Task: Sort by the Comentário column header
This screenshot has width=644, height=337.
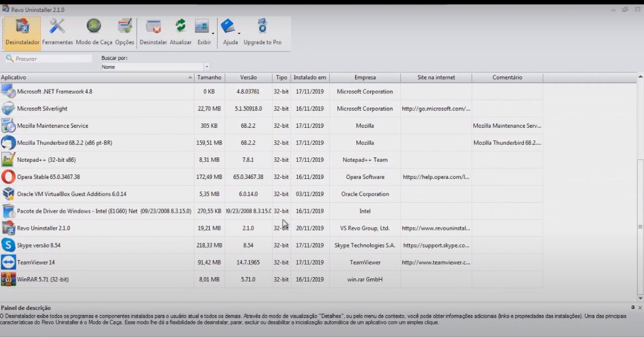Action: [x=507, y=77]
